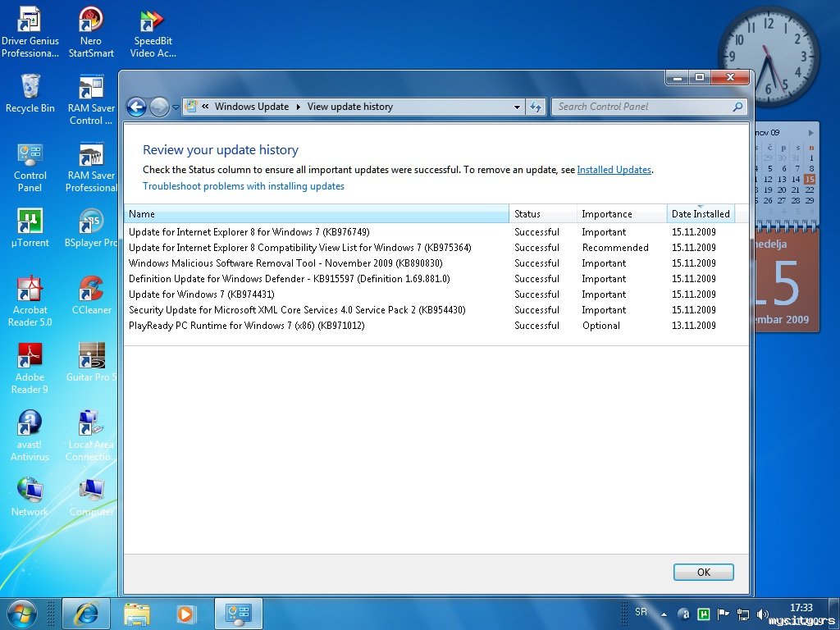840x630 pixels.
Task: Launch Internet Explorer from the taskbar
Action: (x=86, y=613)
